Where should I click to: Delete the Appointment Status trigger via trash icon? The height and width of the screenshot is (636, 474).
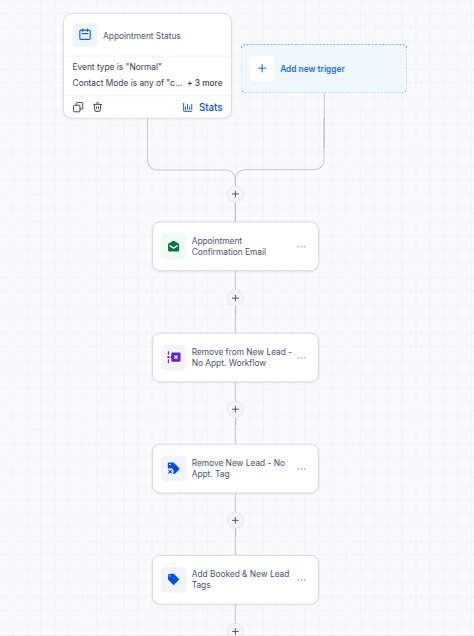[x=97, y=107]
